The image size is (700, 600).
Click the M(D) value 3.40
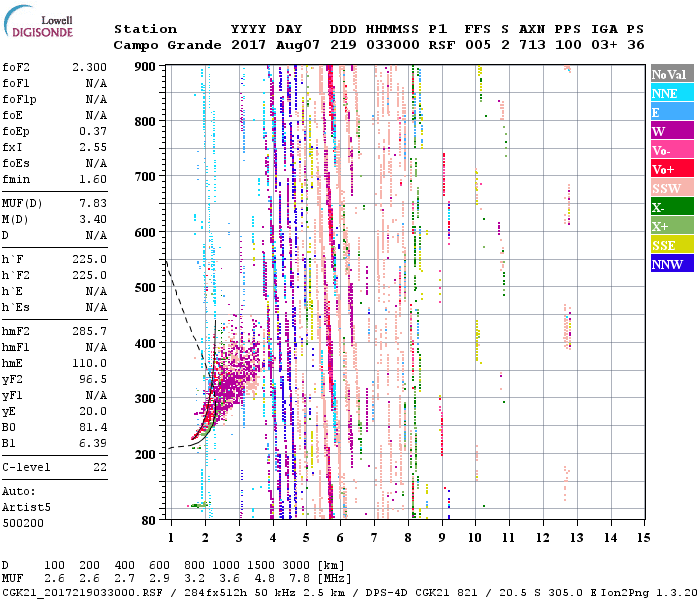[93, 220]
